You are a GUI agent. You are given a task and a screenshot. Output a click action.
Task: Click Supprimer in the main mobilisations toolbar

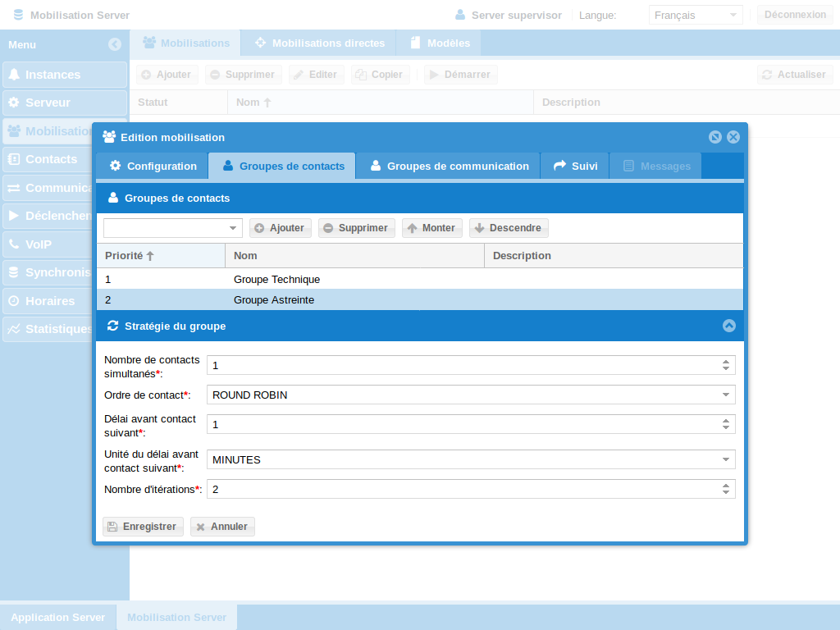click(x=243, y=75)
